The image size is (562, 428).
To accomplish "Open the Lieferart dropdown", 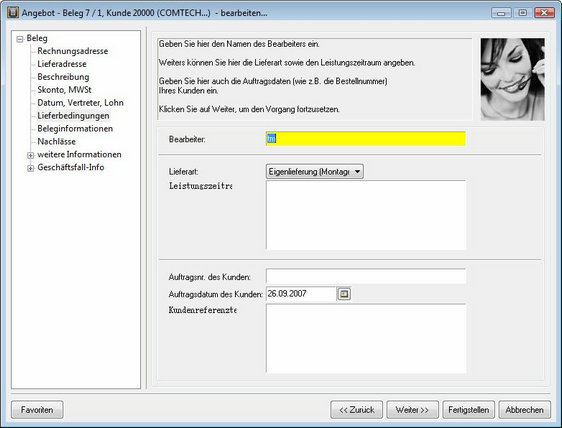I will point(314,171).
